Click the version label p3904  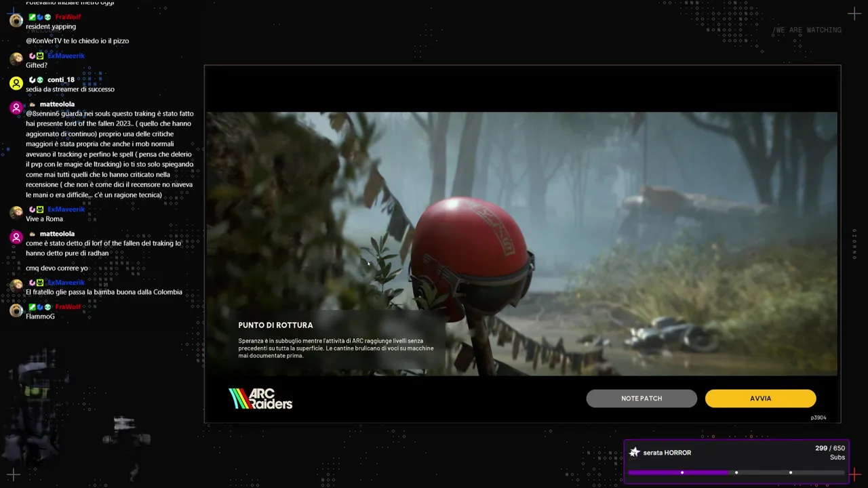click(x=818, y=418)
